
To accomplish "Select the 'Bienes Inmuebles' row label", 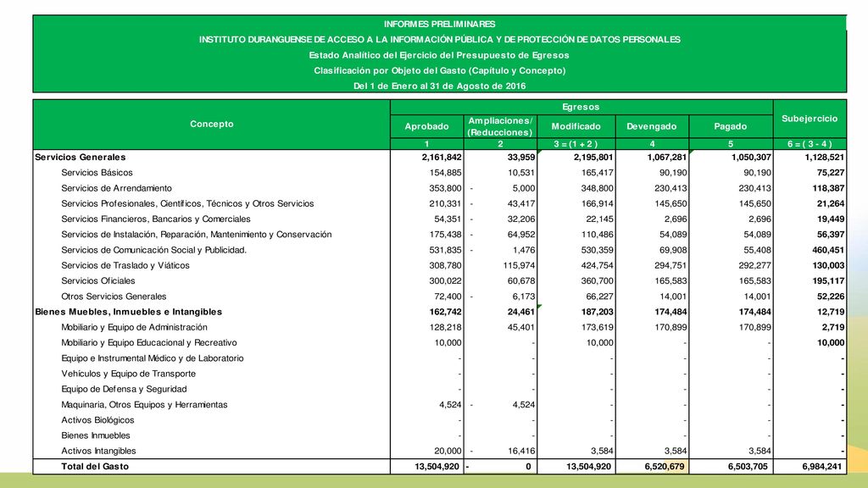I will pos(95,436).
